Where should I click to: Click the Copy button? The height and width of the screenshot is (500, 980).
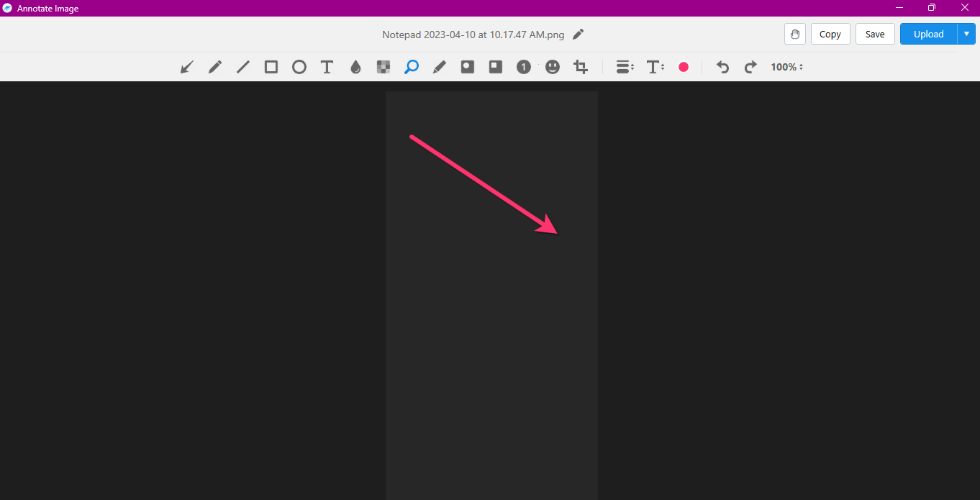click(x=830, y=34)
